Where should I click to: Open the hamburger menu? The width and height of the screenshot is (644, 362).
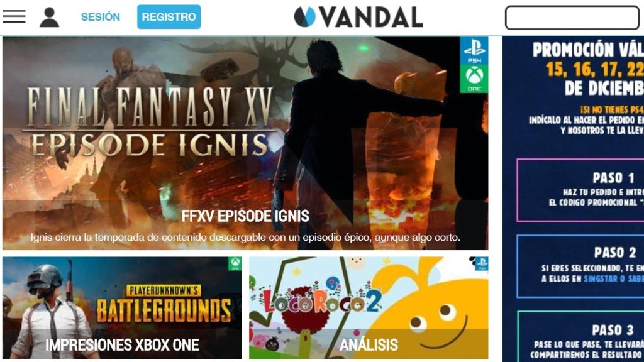[14, 16]
